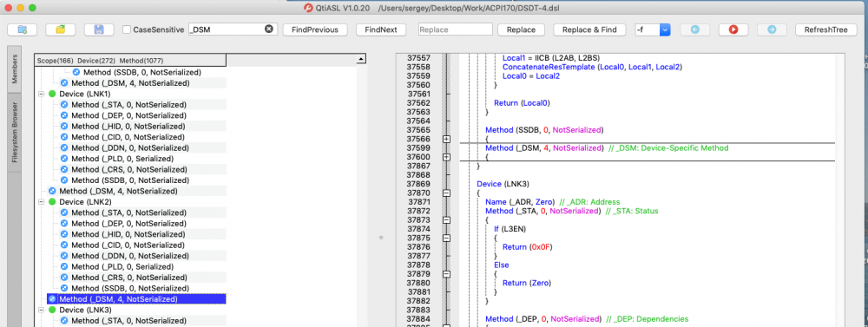Screen dimensions: 868x327
Task: Click the green Device (LNK2) icon
Action: pyautogui.click(x=52, y=202)
